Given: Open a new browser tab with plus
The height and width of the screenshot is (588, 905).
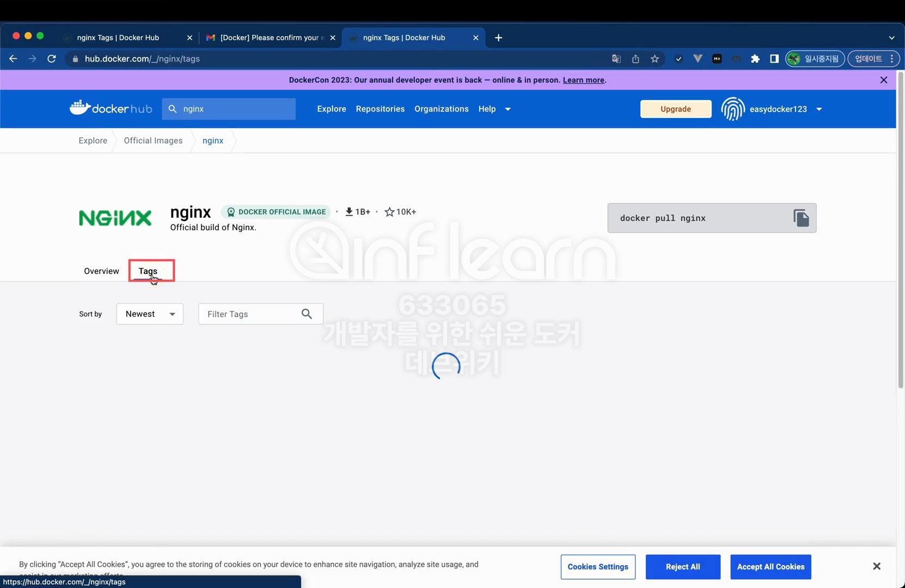Looking at the screenshot, I should [x=498, y=38].
